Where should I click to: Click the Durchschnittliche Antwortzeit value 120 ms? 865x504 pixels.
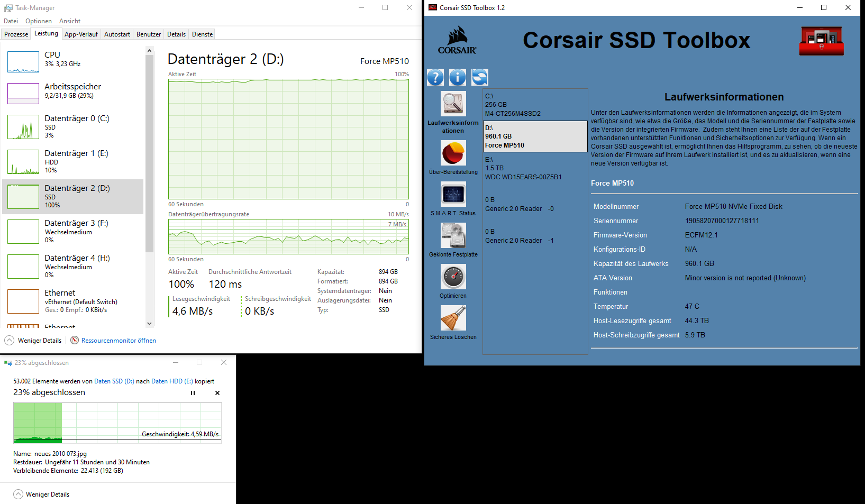coord(225,285)
